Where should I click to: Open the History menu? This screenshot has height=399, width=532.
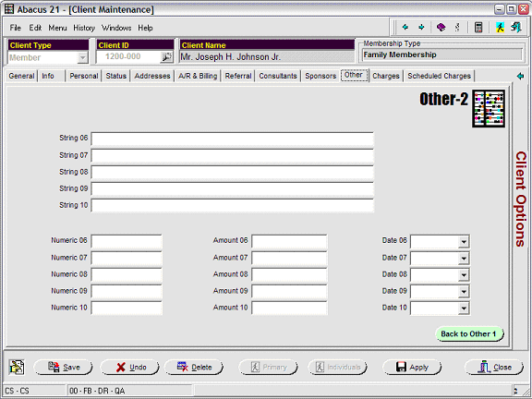(x=84, y=28)
